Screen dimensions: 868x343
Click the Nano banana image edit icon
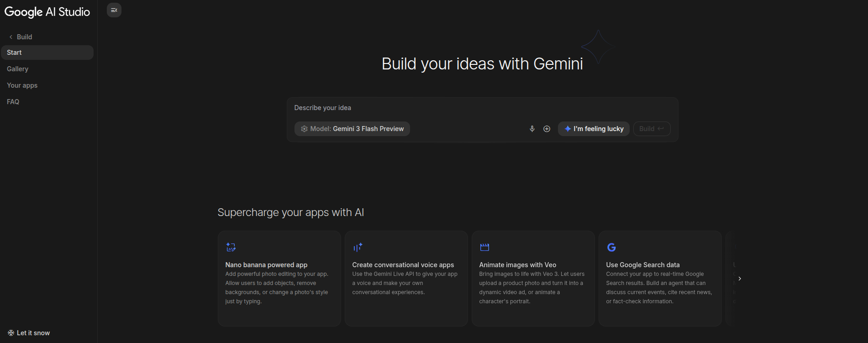tap(231, 247)
